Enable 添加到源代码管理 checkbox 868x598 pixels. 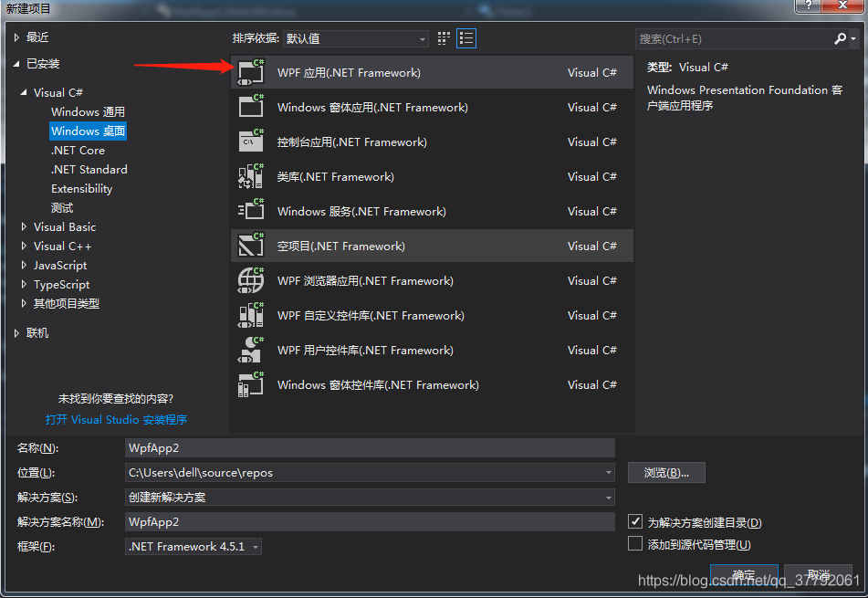(635, 544)
